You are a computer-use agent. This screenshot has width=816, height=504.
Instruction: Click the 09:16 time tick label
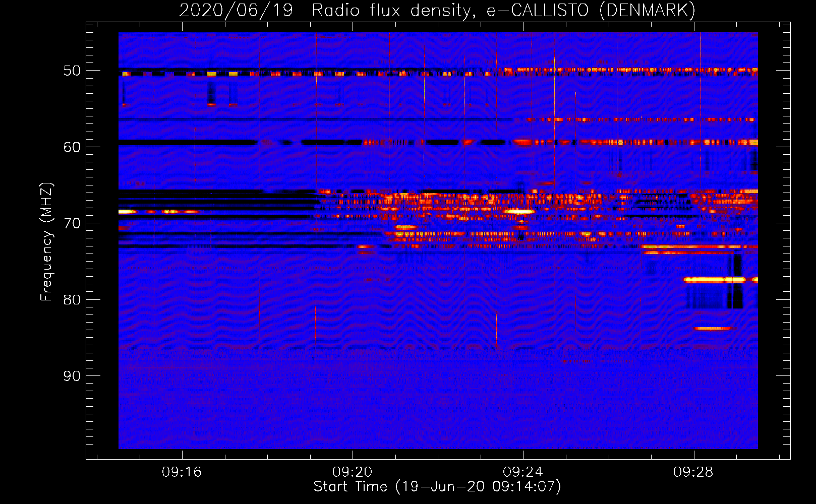pyautogui.click(x=182, y=472)
